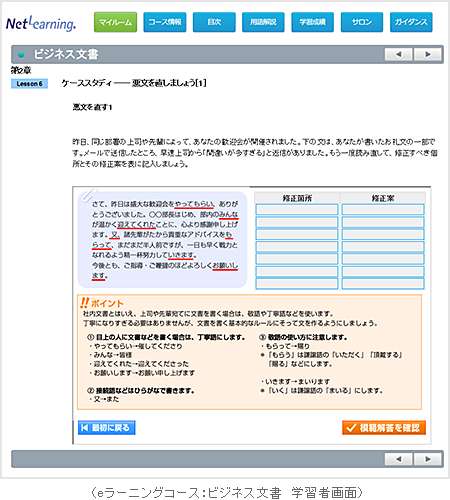The width and height of the screenshot is (450, 500).
Task: Click the 修正案 column header
Action: click(x=383, y=198)
